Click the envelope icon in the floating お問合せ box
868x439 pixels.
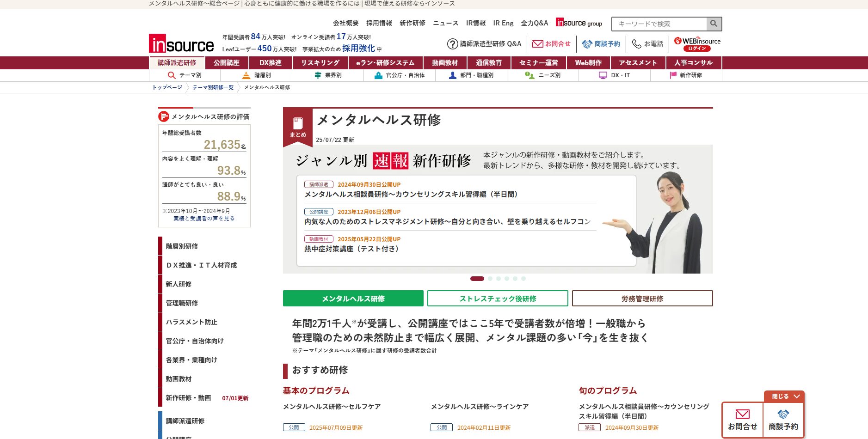[x=742, y=414]
